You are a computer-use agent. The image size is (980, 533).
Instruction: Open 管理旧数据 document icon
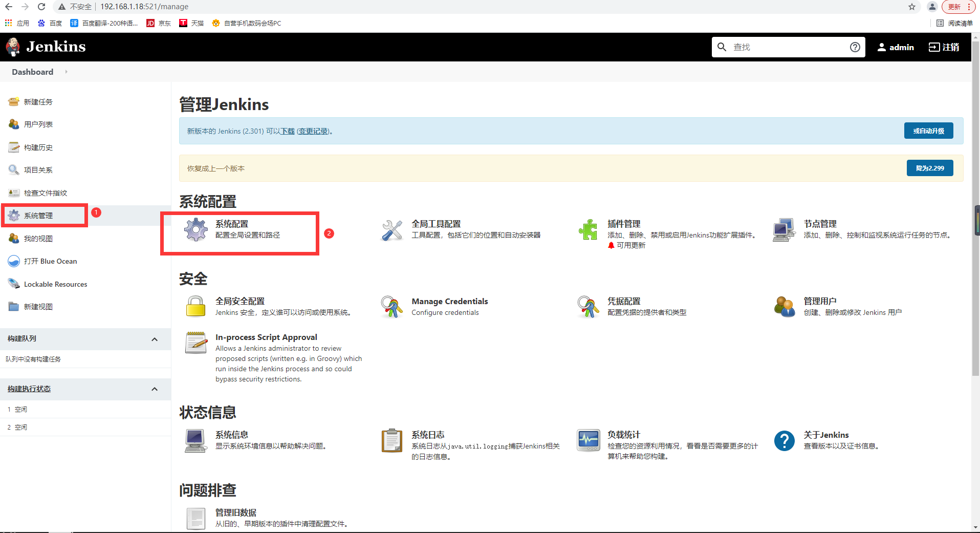196,518
